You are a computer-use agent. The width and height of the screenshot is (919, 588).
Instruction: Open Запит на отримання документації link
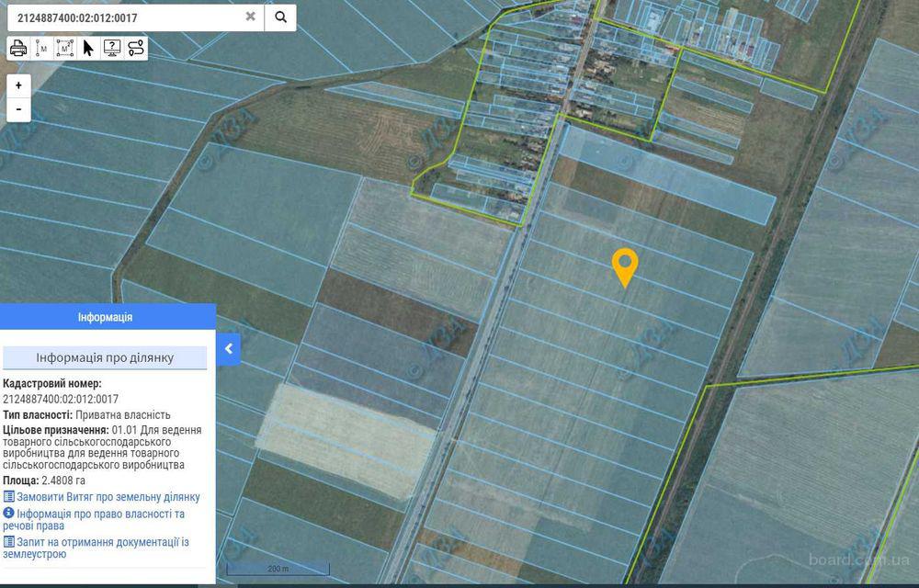(x=102, y=543)
